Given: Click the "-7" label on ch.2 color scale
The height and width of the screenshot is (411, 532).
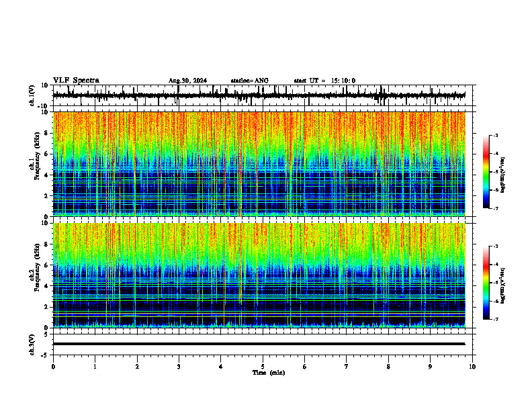Looking at the screenshot, I should (x=495, y=320).
